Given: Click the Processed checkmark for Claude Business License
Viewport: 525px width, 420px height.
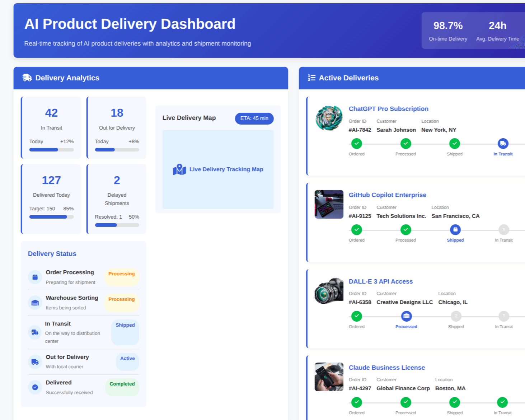Looking at the screenshot, I should pyautogui.click(x=406, y=402).
